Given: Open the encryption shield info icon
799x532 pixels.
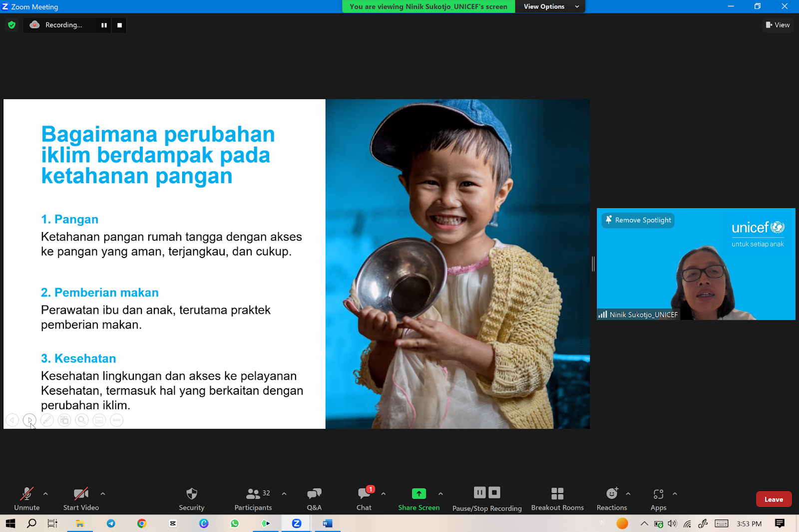Looking at the screenshot, I should pos(12,25).
